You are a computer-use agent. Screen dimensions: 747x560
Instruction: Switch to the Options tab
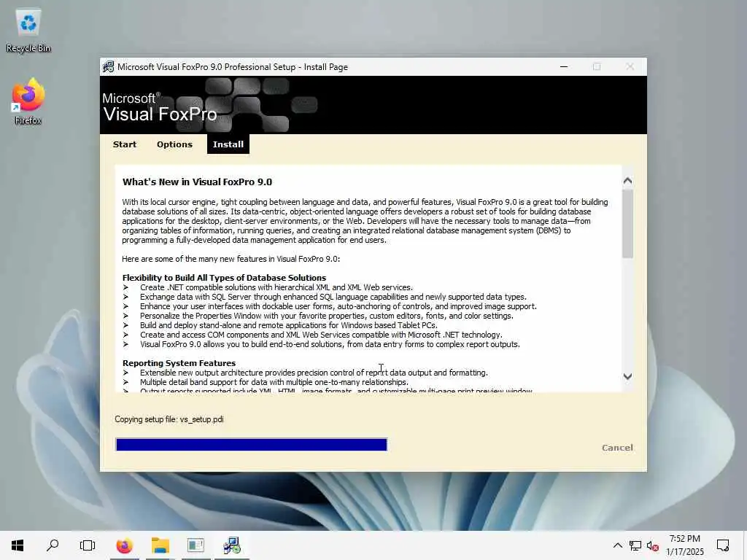click(x=174, y=144)
